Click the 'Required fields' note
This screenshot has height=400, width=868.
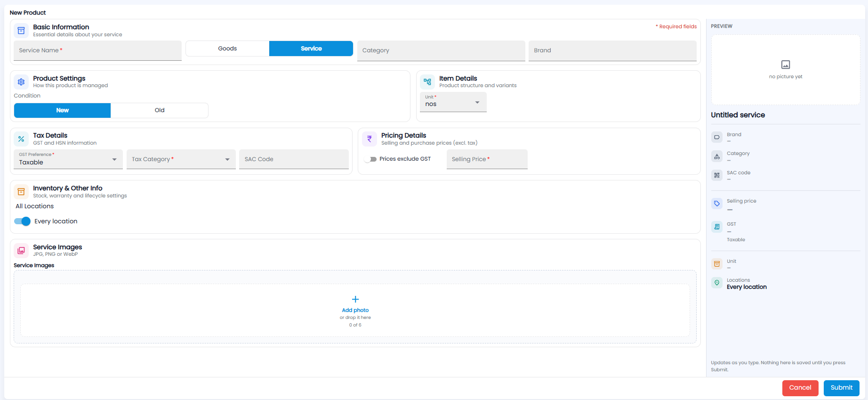[676, 26]
